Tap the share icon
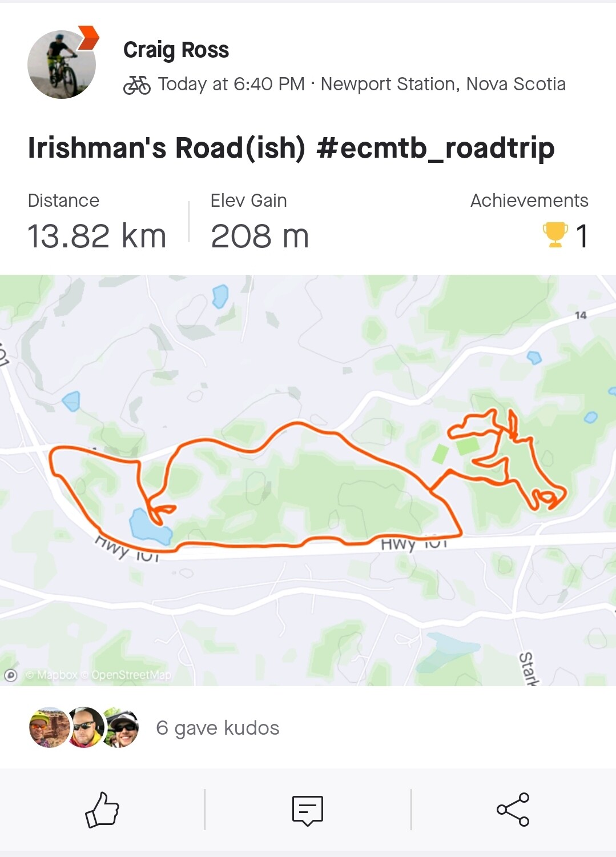Screen dimensions: 616x857 [x=513, y=810]
